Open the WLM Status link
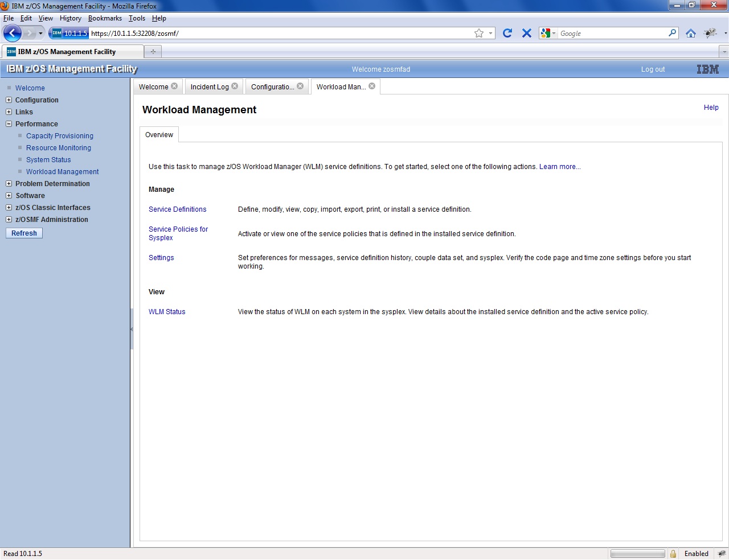 tap(167, 312)
